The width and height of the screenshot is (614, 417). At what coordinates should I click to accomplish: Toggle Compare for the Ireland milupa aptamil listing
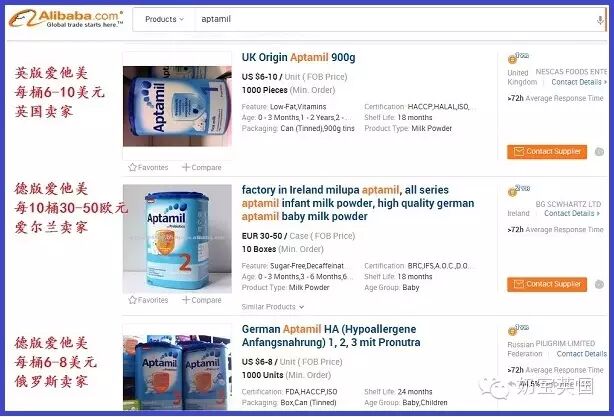[x=202, y=300]
